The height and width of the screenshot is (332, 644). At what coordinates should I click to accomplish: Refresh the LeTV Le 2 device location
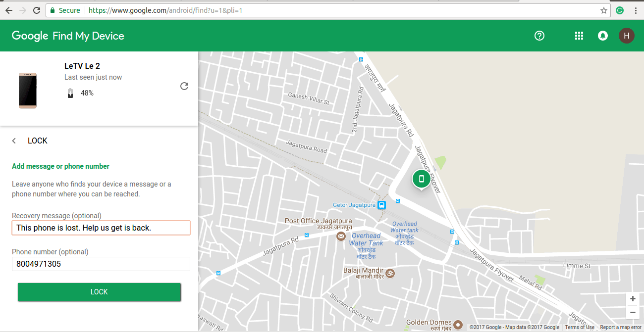(x=184, y=86)
